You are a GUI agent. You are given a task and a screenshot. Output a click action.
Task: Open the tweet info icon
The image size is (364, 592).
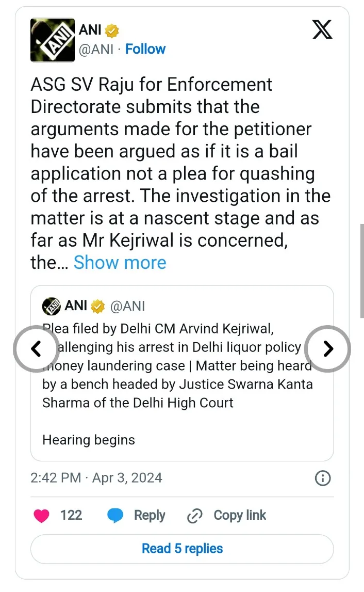[322, 478]
